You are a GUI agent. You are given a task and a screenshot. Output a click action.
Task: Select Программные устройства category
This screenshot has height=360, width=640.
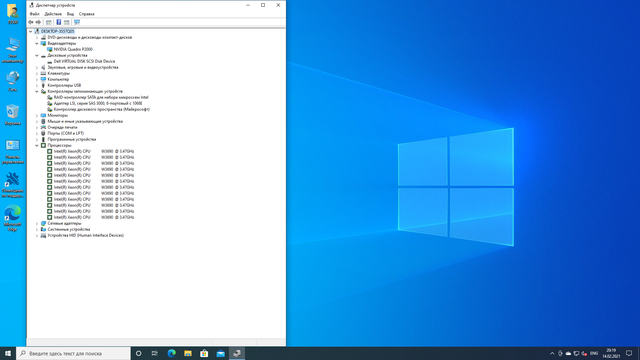click(x=72, y=139)
